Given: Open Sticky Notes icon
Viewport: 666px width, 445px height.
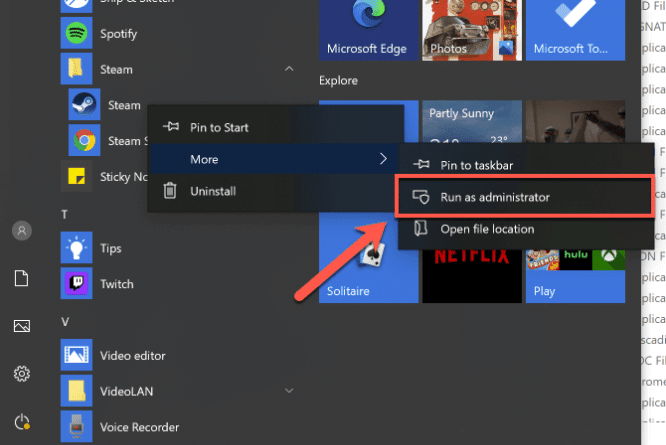Looking at the screenshot, I should (76, 176).
